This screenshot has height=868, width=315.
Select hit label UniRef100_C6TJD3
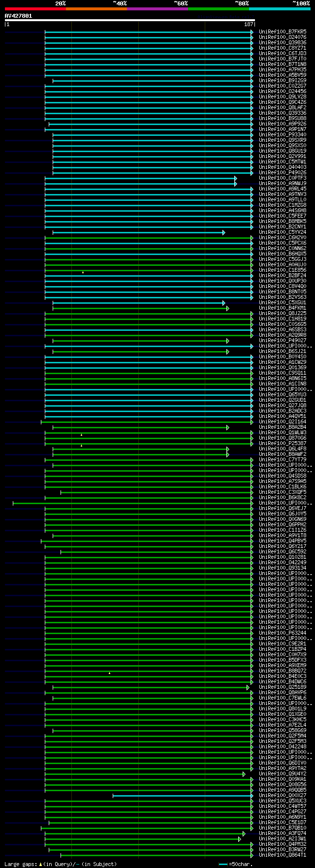tap(283, 54)
